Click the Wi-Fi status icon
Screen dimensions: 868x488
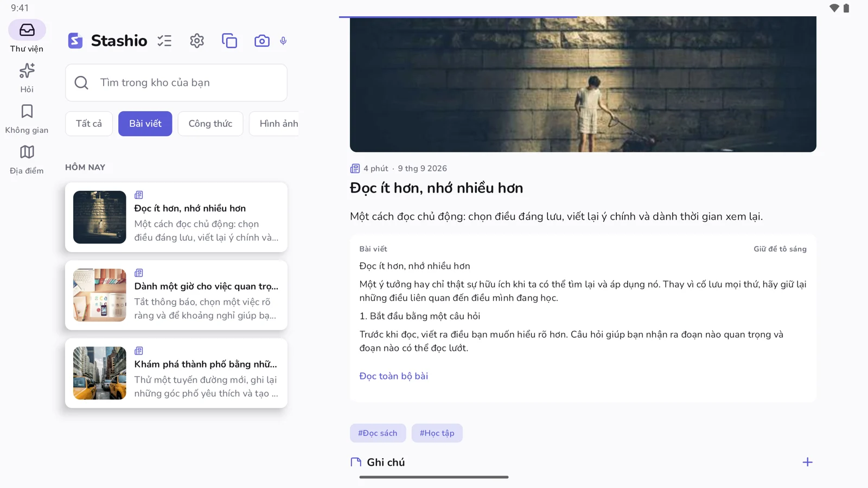pyautogui.click(x=834, y=8)
